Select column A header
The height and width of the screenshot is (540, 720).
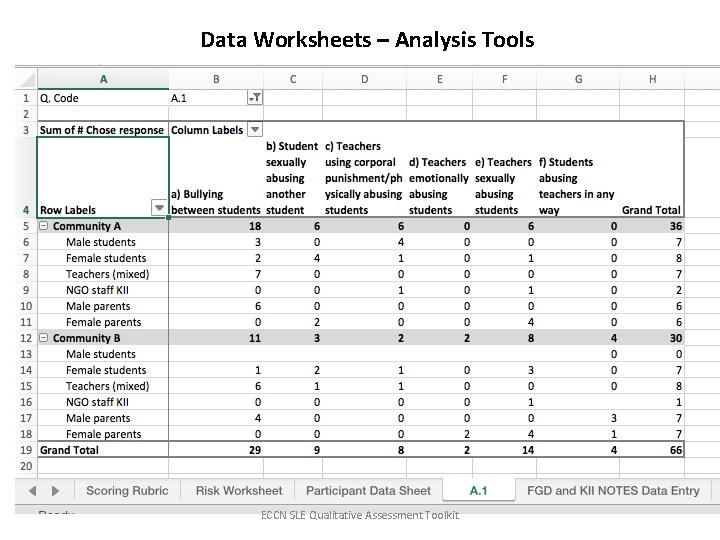(x=103, y=79)
